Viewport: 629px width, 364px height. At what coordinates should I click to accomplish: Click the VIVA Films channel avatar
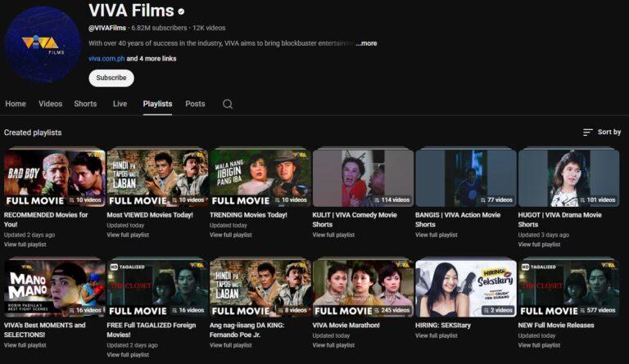pos(43,44)
